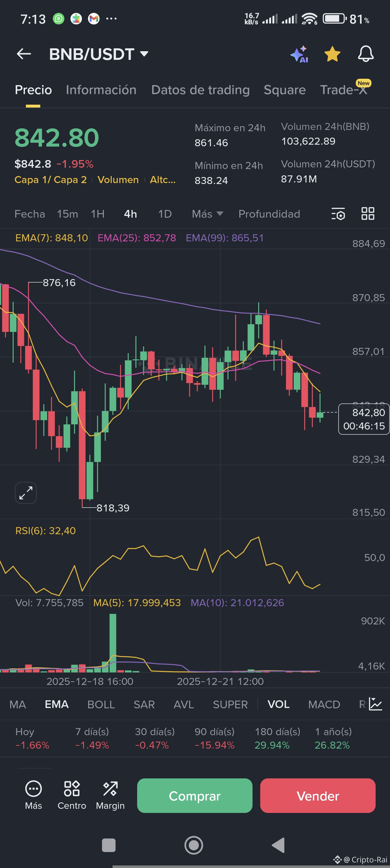
Task: Select the SUPER indicator
Action: tap(230, 704)
